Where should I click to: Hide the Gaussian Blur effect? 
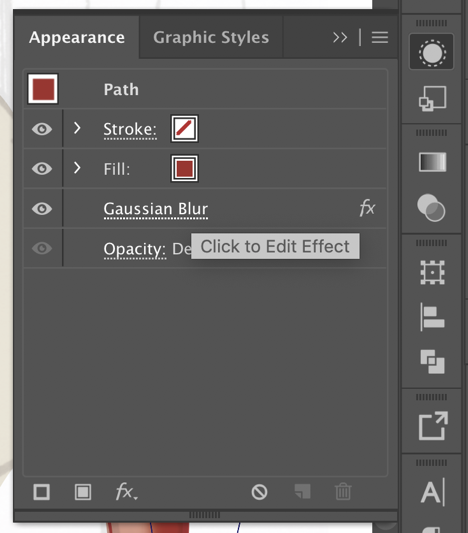[x=42, y=208]
